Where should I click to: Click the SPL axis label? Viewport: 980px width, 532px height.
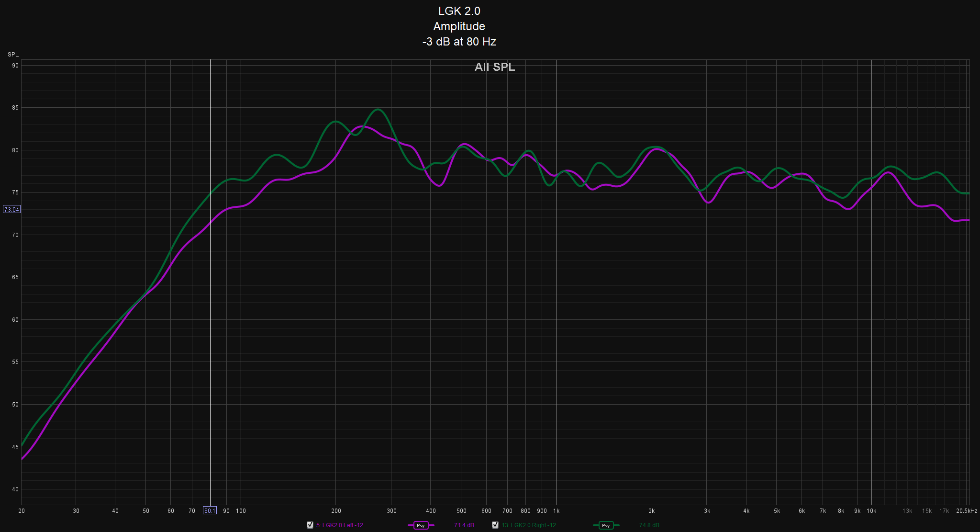click(13, 55)
